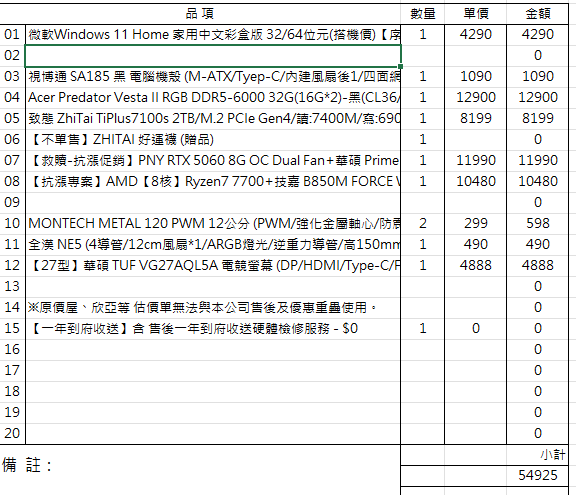Click the ASUS TUF VG27AQL5A monitor cell
This screenshot has width=576, height=495.
coord(213,265)
